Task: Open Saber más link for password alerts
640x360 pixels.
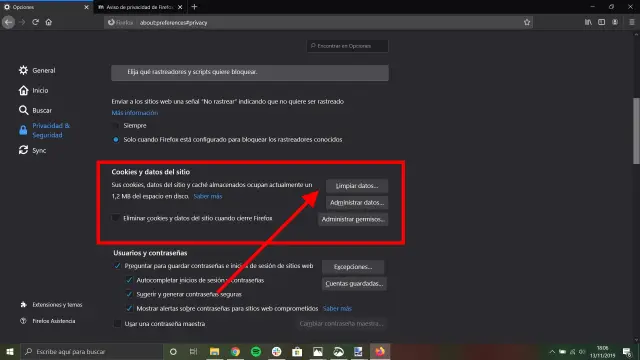Action: tap(337, 309)
